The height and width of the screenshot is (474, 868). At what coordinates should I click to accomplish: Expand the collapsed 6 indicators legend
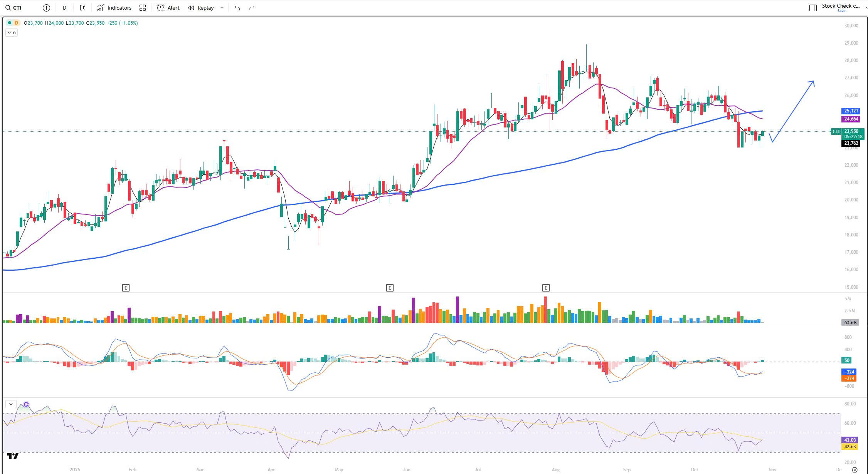(x=12, y=33)
